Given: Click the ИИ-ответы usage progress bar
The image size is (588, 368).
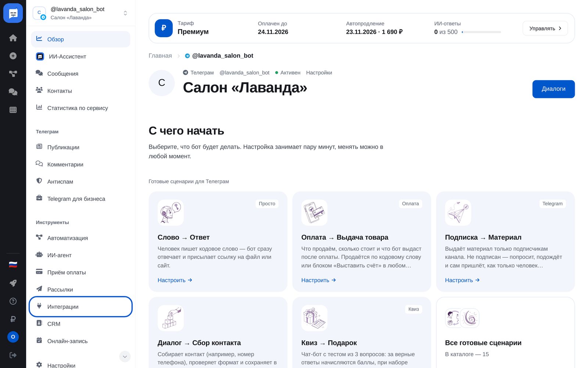Looking at the screenshot, I should click(481, 32).
